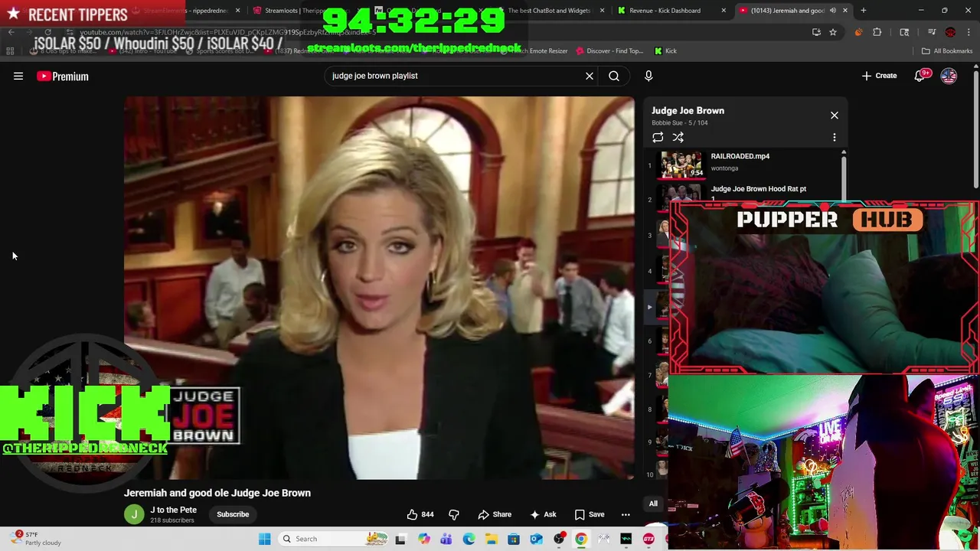Open wontonga channel link in playlist

[x=724, y=168]
